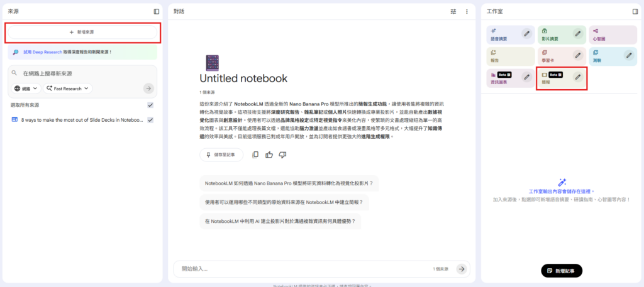Create a 心智圖 mind map
The width and height of the screenshot is (644, 287).
[x=613, y=35]
